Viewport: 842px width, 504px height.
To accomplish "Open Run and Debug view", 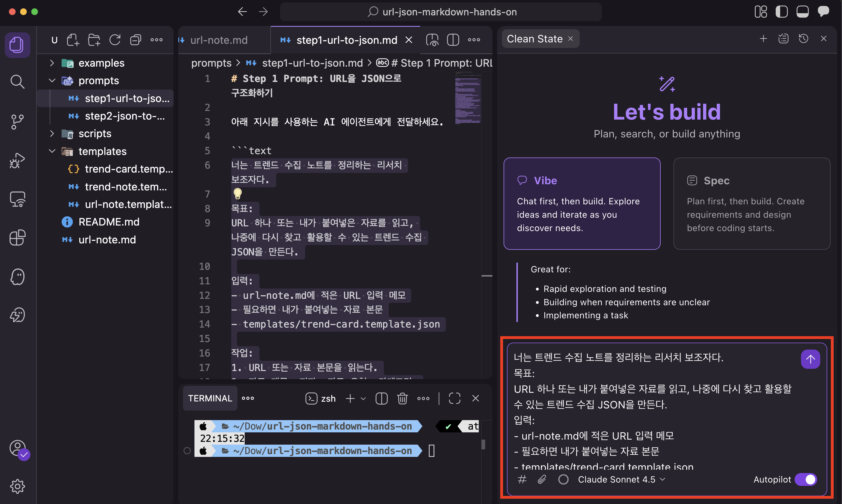I will (x=17, y=161).
